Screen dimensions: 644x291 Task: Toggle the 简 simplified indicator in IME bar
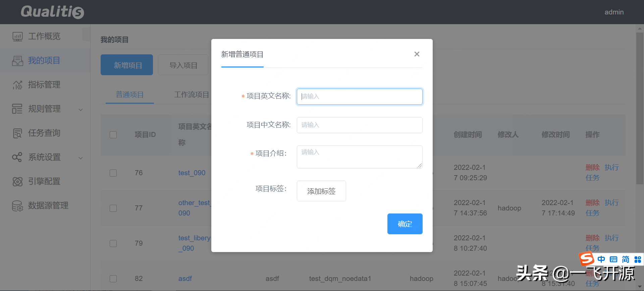click(626, 259)
